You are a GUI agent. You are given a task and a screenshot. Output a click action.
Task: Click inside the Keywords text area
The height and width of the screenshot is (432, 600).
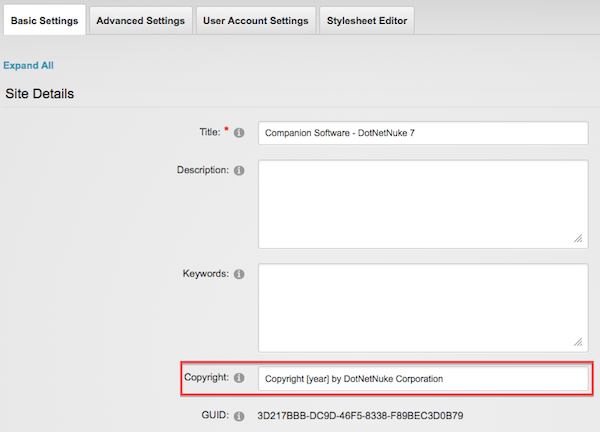[422, 306]
